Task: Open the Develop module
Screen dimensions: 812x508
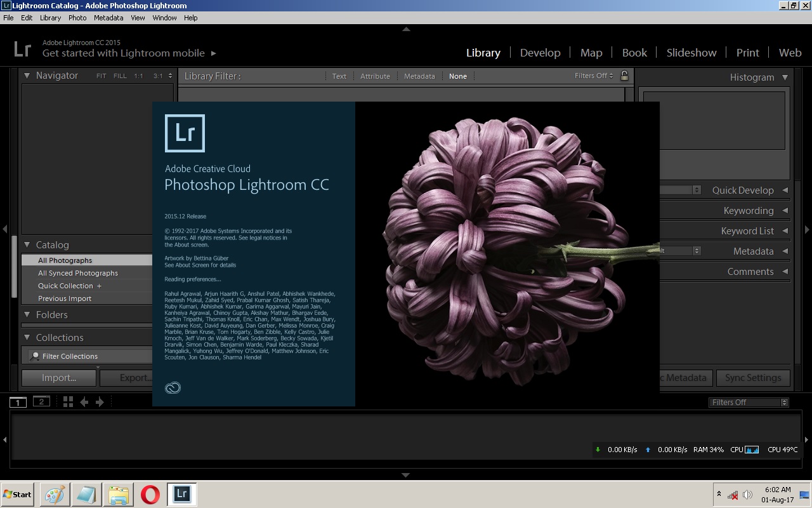Action: (540, 53)
